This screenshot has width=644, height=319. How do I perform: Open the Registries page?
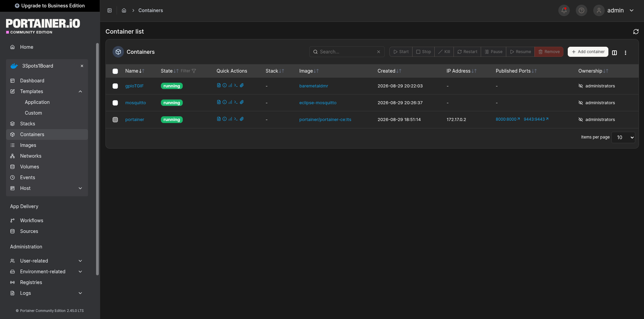(47, 282)
